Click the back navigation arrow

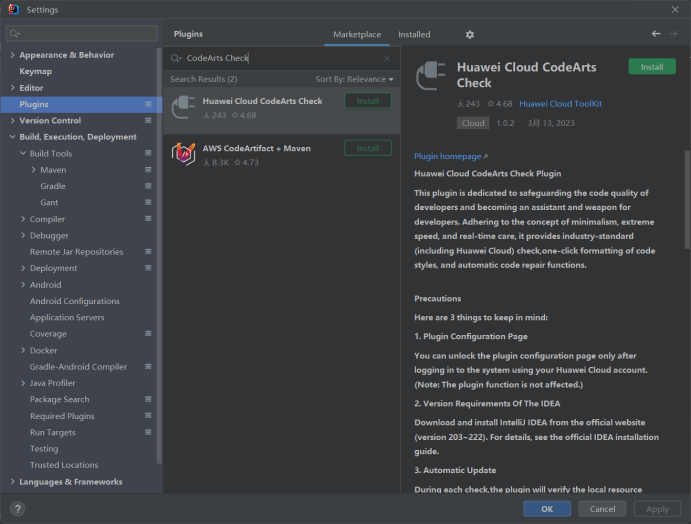coord(656,34)
